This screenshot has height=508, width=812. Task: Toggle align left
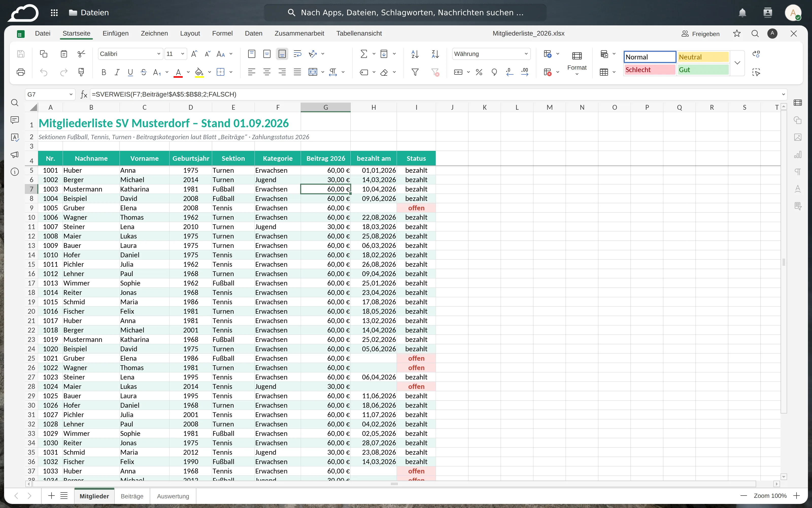click(x=251, y=72)
